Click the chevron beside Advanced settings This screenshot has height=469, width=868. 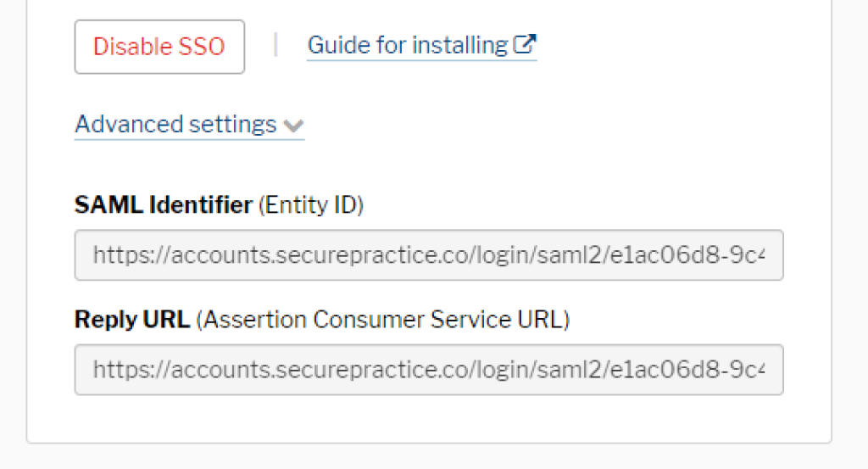[x=293, y=126]
